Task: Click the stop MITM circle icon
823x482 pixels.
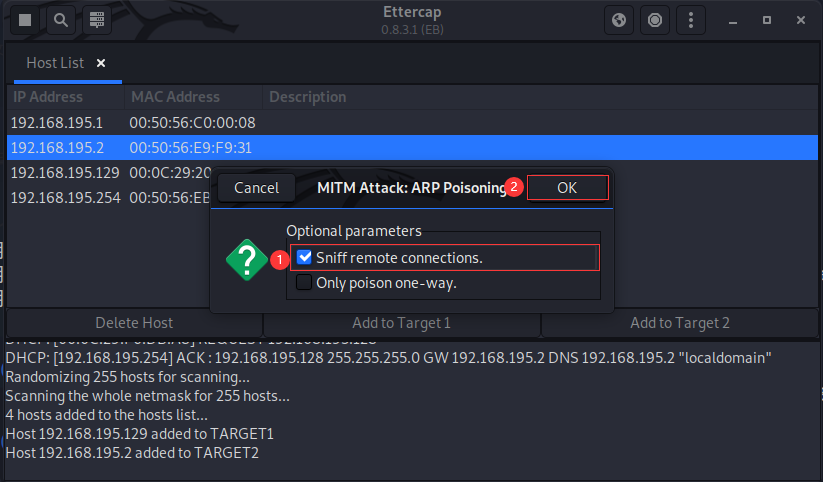Action: [x=655, y=19]
